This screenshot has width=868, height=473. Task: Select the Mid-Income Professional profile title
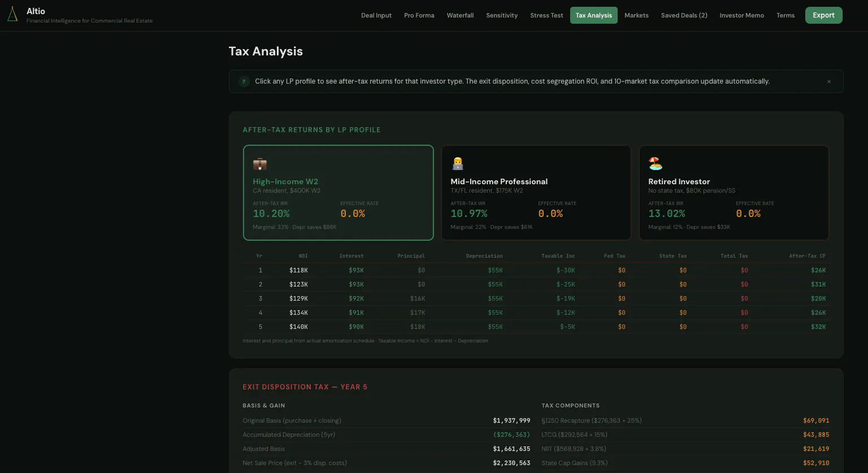(x=499, y=181)
